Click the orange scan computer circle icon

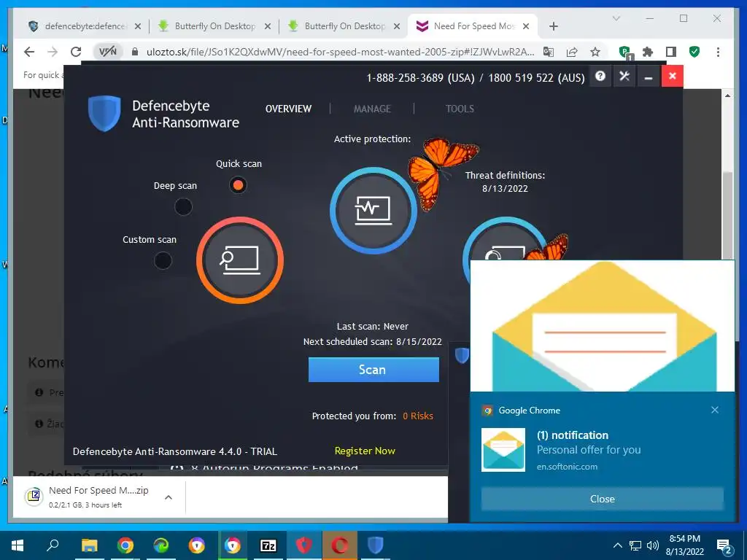point(240,260)
